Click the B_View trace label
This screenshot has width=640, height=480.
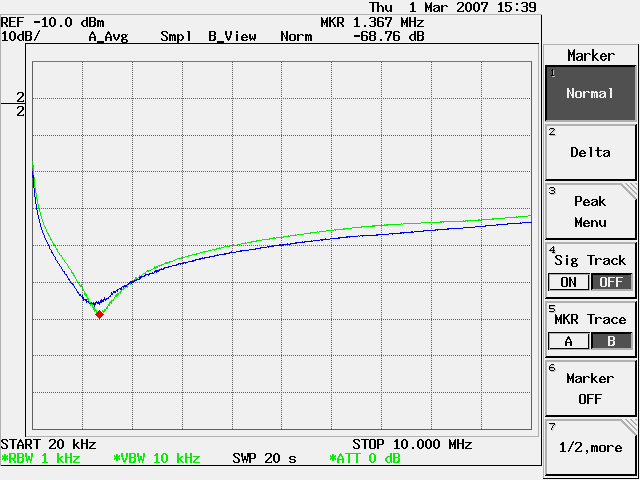[x=232, y=37]
